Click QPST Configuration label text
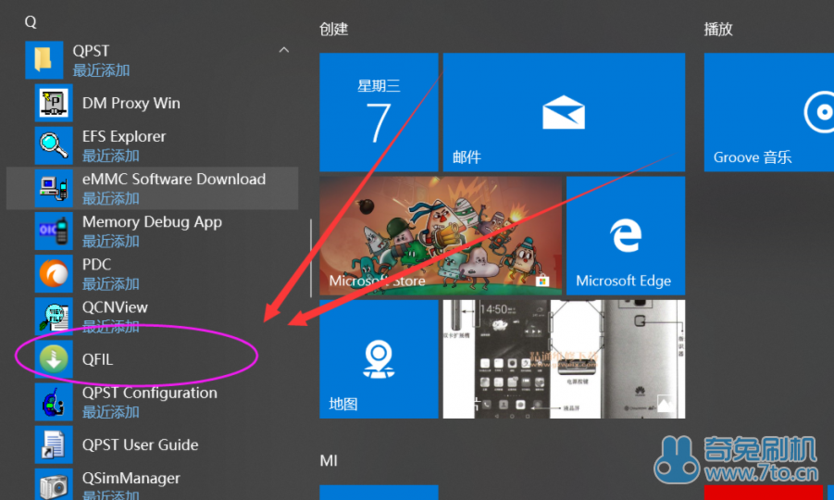 [x=149, y=393]
